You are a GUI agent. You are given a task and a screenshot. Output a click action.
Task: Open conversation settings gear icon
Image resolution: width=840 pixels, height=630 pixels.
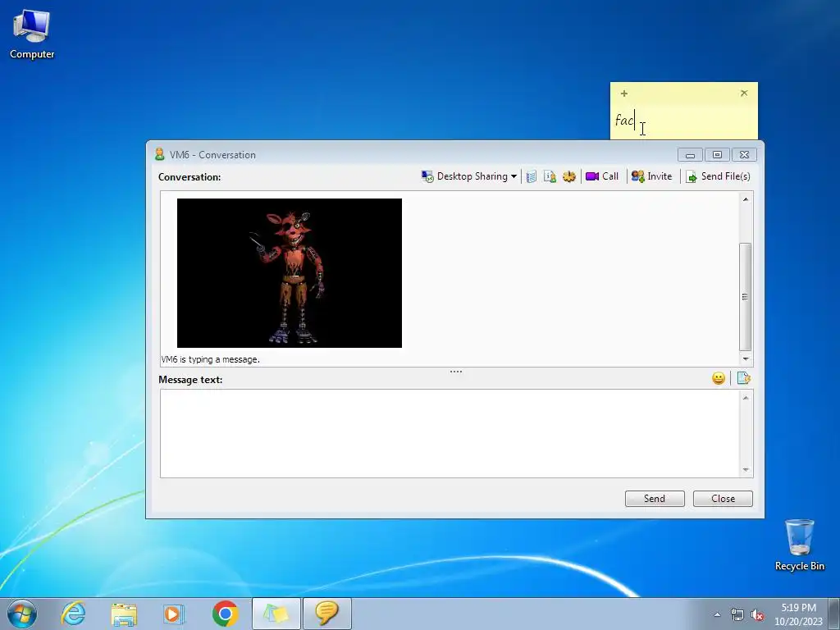tap(569, 176)
